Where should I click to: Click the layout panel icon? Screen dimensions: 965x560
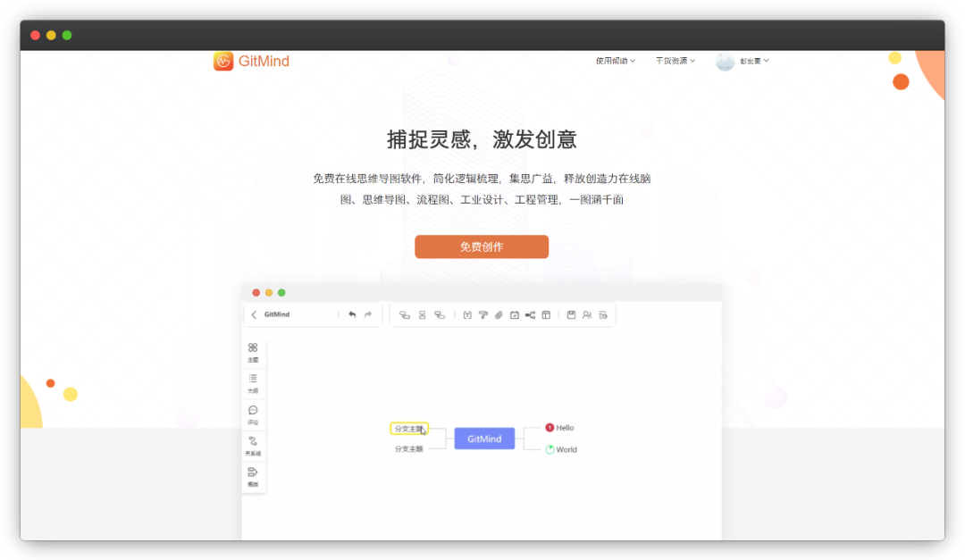click(546, 315)
